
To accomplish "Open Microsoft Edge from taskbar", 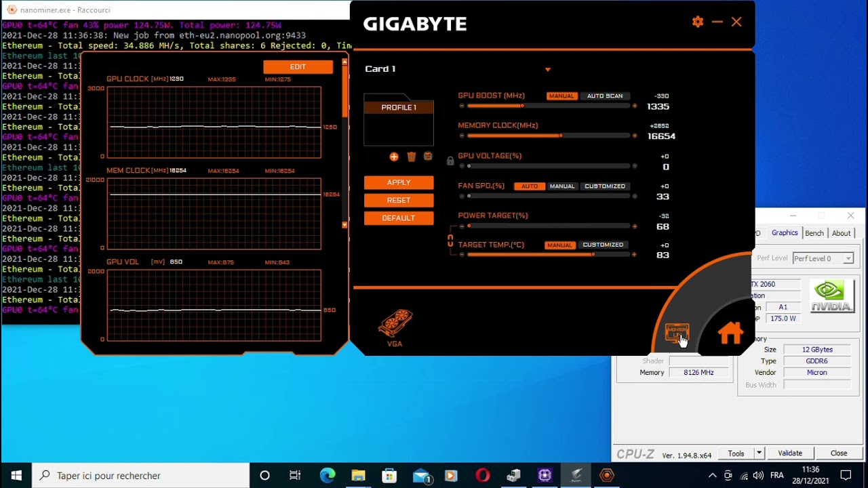I will pos(328,475).
